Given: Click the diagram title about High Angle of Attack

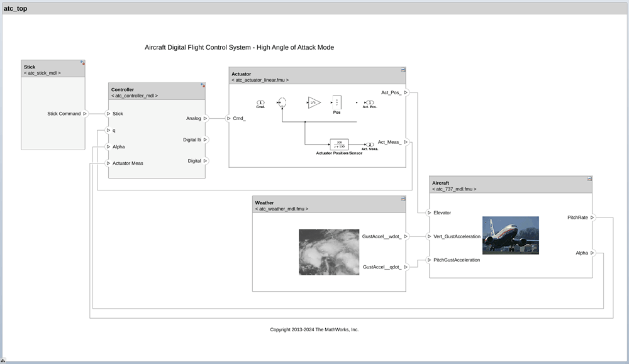Looking at the screenshot, I should click(x=239, y=47).
